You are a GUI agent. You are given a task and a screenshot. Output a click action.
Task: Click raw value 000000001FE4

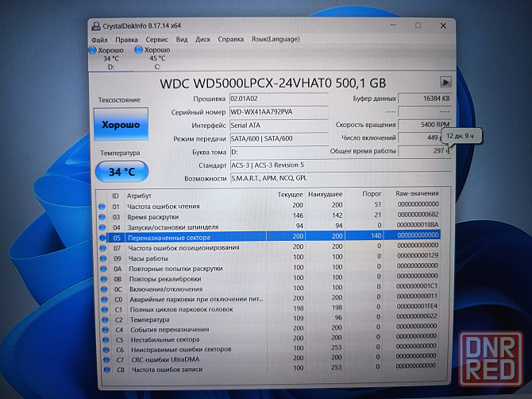click(417, 306)
